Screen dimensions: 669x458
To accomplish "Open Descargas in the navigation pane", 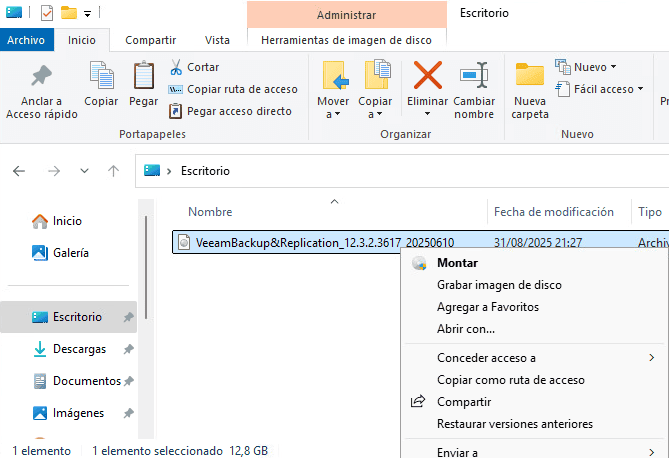I will (x=79, y=349).
